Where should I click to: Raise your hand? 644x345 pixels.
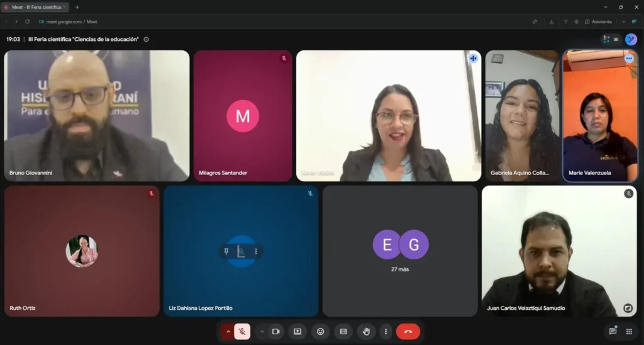(367, 331)
